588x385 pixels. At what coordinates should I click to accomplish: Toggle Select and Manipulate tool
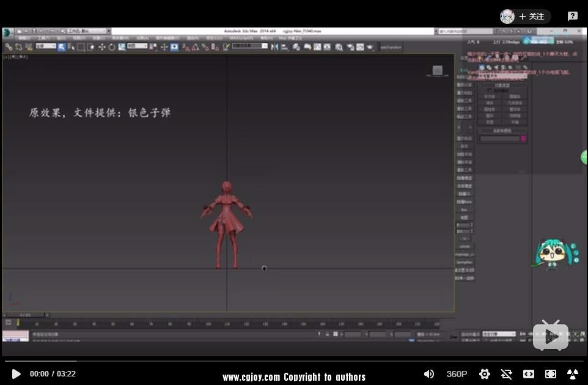pos(164,47)
